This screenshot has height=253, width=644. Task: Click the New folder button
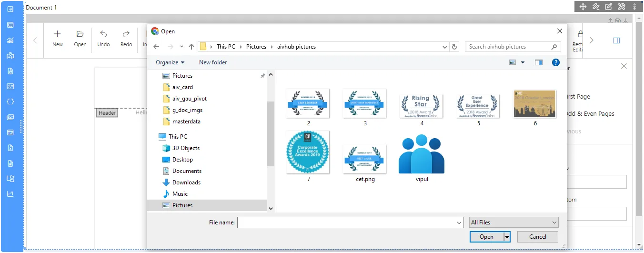(x=213, y=62)
